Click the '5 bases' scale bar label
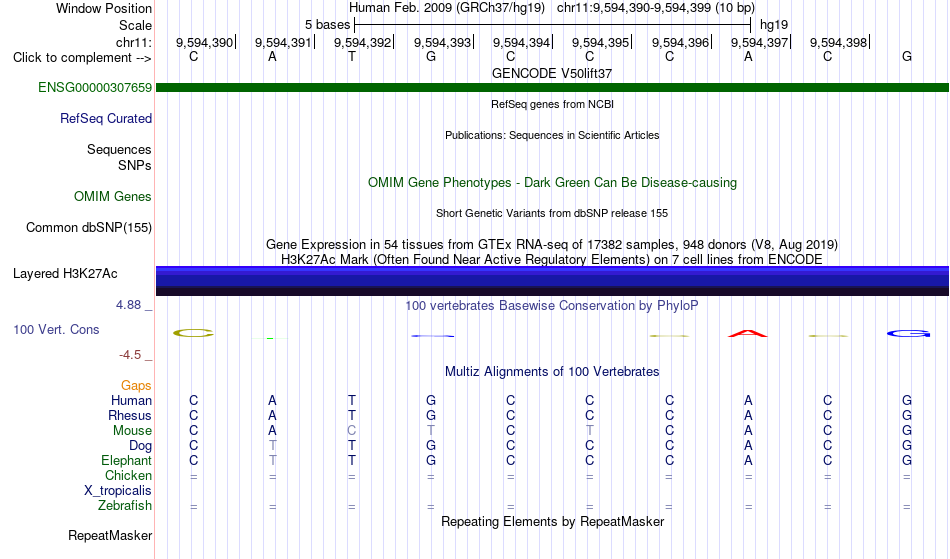950x559 pixels. point(327,25)
